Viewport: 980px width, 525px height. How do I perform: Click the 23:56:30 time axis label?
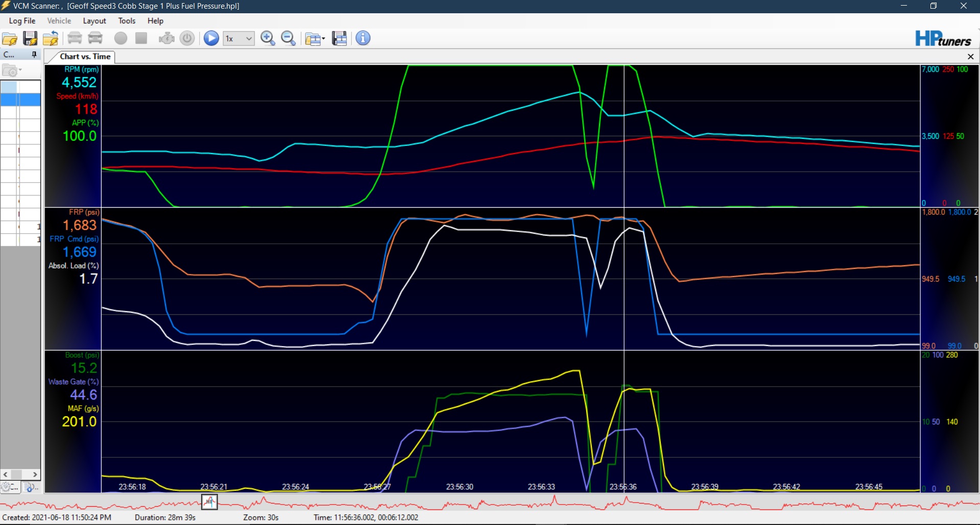click(x=460, y=487)
